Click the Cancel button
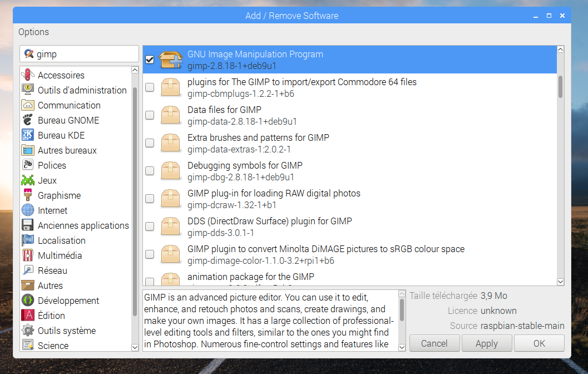The width and height of the screenshot is (588, 374). (x=434, y=343)
